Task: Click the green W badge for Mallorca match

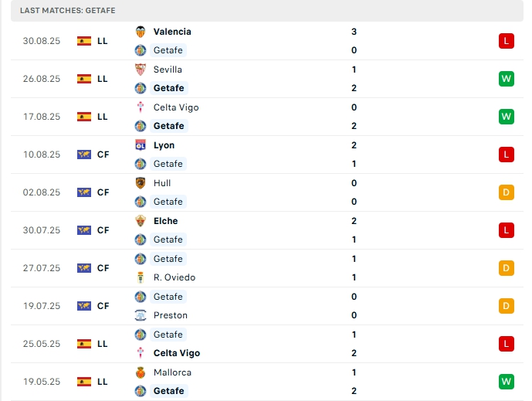Action: point(507,382)
